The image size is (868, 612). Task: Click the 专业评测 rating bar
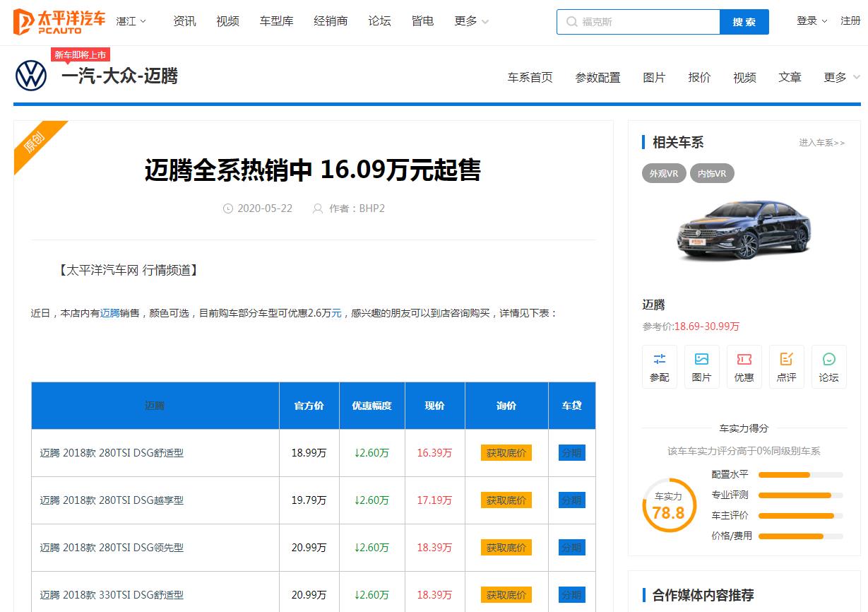tap(801, 495)
